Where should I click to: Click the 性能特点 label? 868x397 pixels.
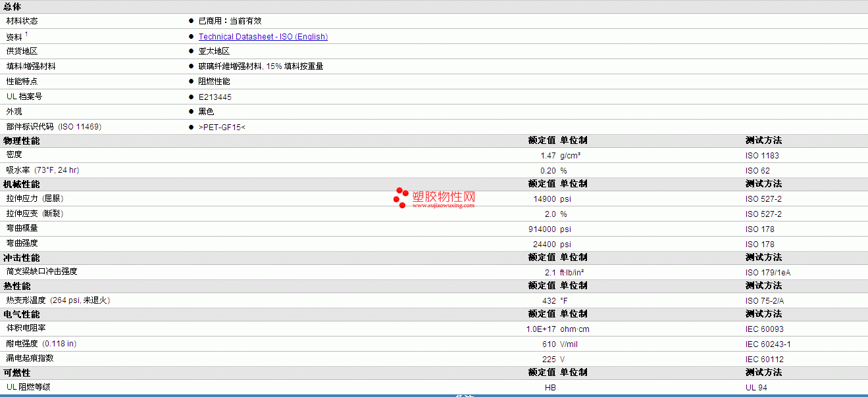[x=22, y=82]
